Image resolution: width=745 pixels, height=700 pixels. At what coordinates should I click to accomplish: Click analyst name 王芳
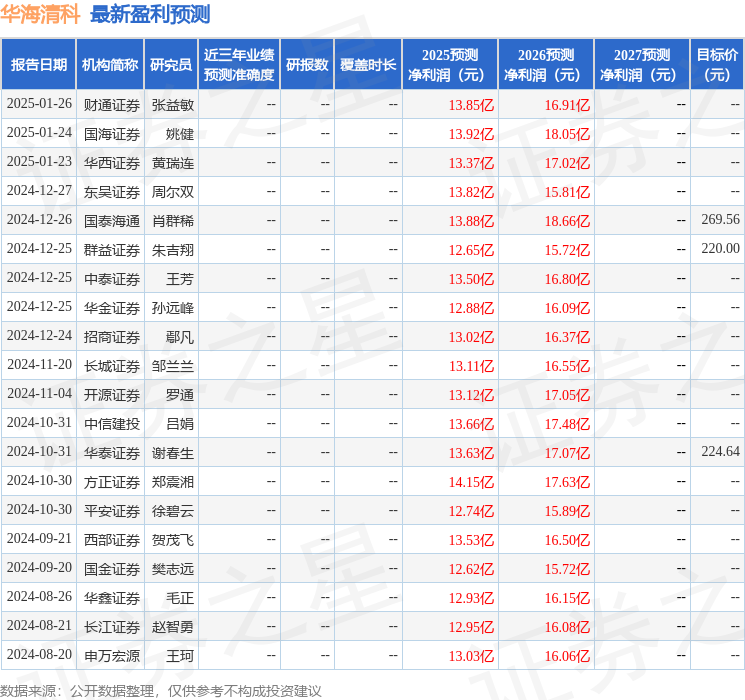coord(180,279)
